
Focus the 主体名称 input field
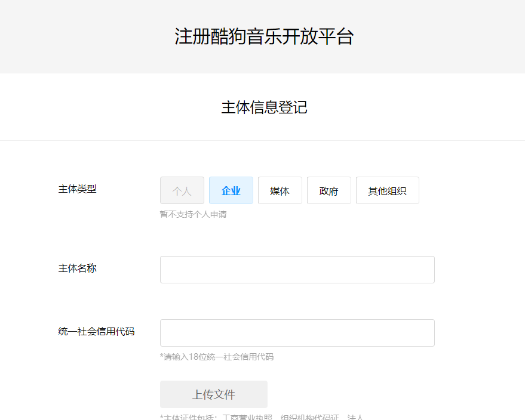point(297,270)
